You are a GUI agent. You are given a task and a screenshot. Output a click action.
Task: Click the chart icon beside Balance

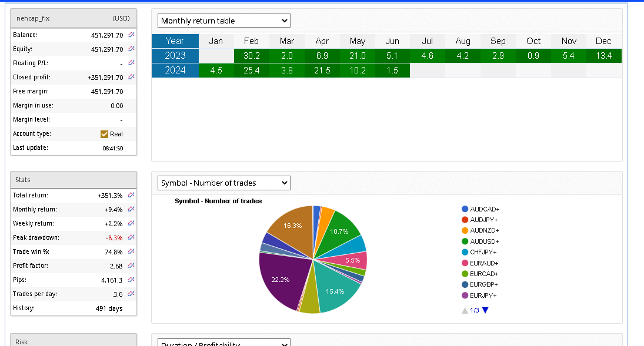click(x=131, y=35)
